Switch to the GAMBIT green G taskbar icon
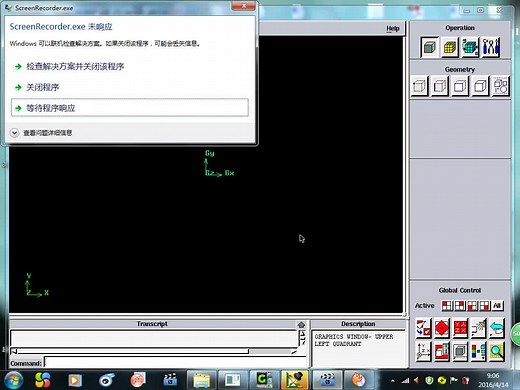This screenshot has width=520, height=390. tap(264, 380)
